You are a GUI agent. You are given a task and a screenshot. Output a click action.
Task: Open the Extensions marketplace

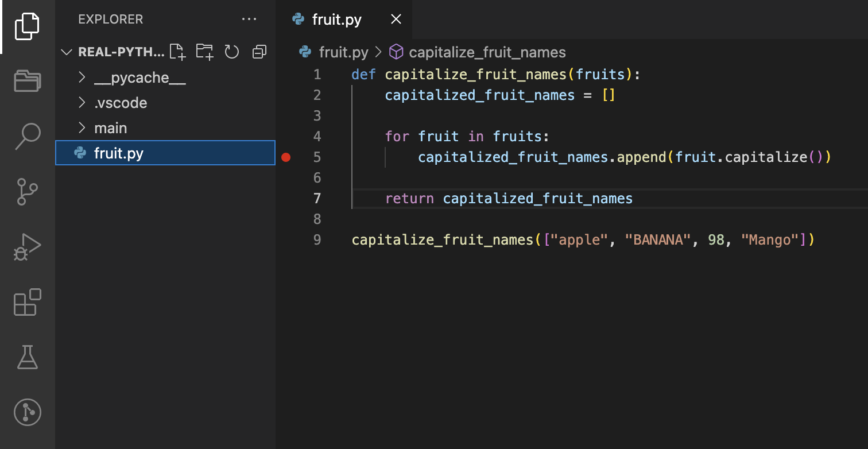click(x=26, y=303)
